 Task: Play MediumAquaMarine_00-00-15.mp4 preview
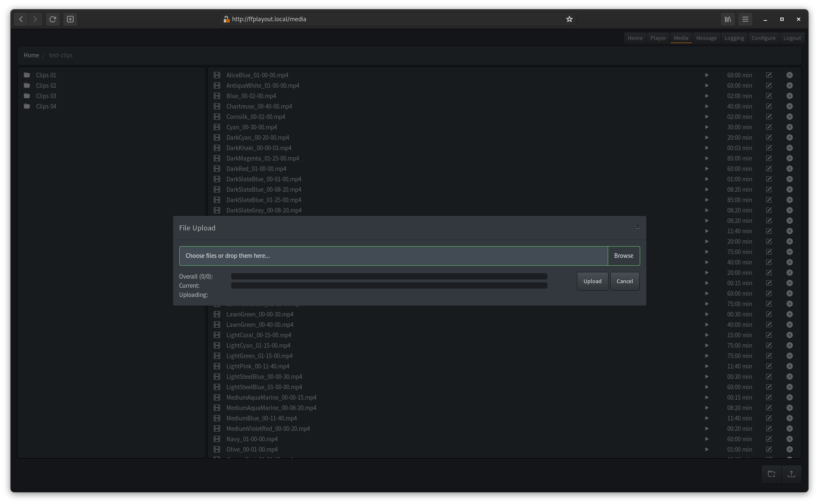coord(706,398)
